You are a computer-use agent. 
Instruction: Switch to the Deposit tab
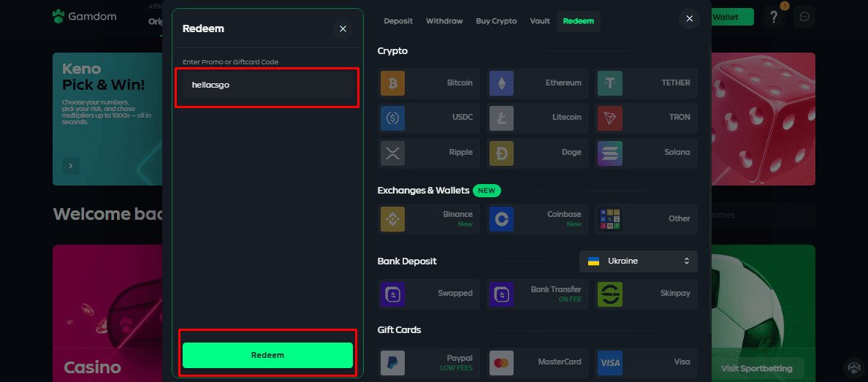coord(398,21)
